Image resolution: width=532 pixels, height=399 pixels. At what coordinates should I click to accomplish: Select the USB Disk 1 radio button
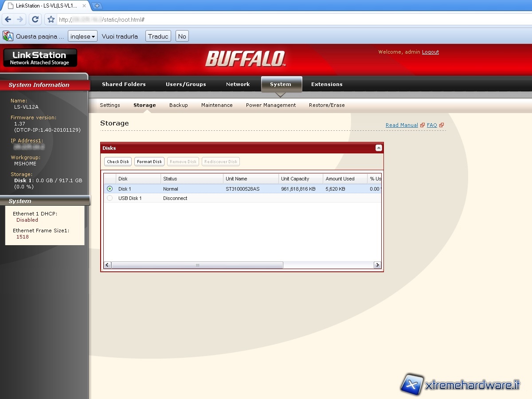click(x=110, y=198)
